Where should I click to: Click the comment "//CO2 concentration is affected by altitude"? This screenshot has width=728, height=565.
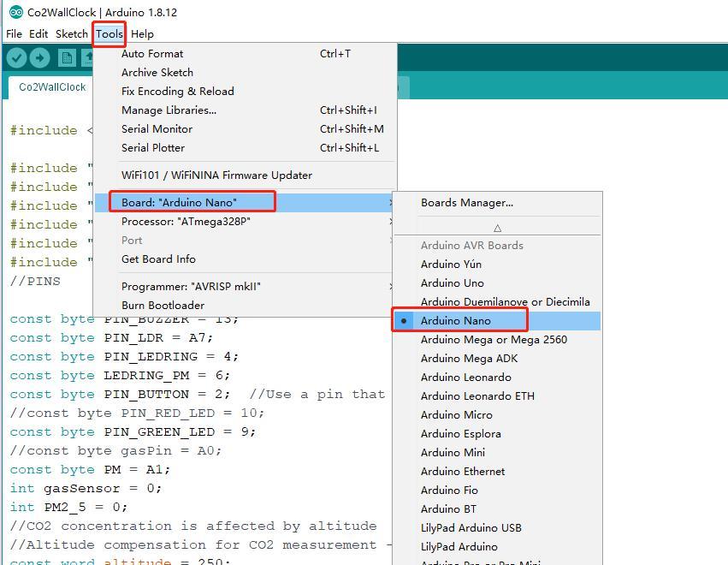pyautogui.click(x=193, y=526)
